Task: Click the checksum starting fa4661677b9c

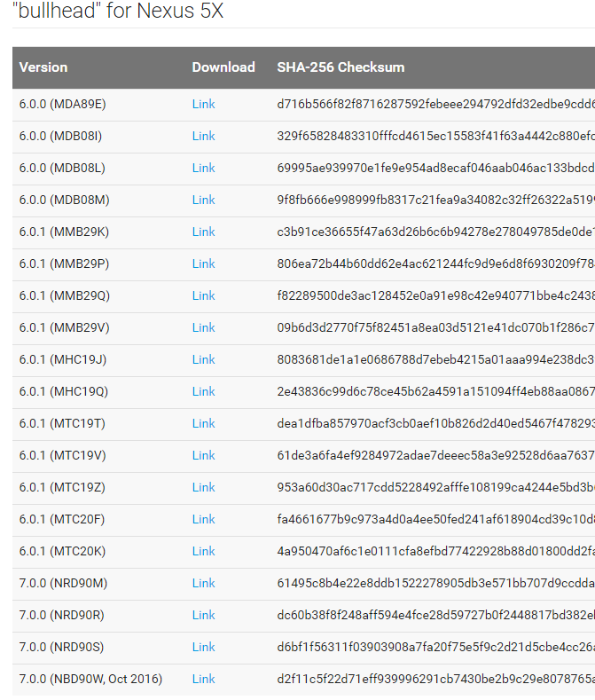Action: coord(436,519)
